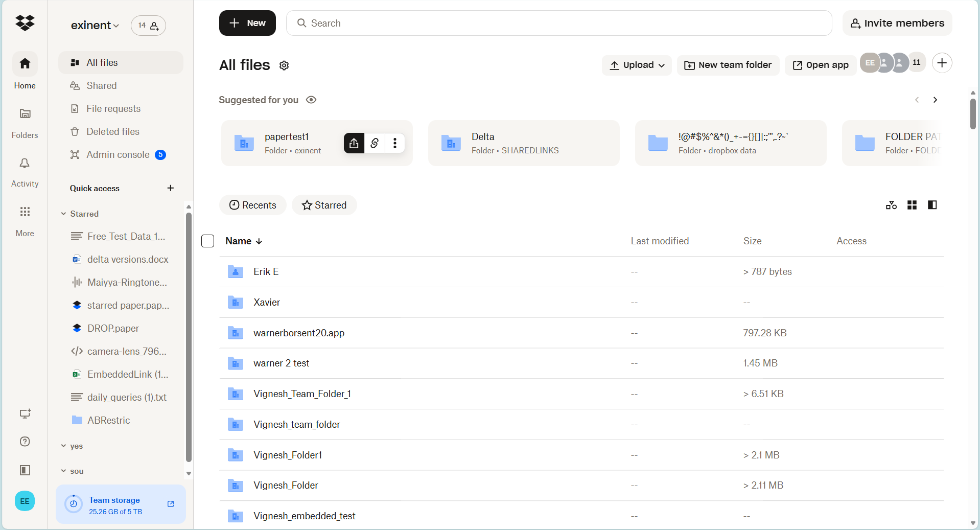Collapse the Starred section in sidebar
980x530 pixels.
63,214
